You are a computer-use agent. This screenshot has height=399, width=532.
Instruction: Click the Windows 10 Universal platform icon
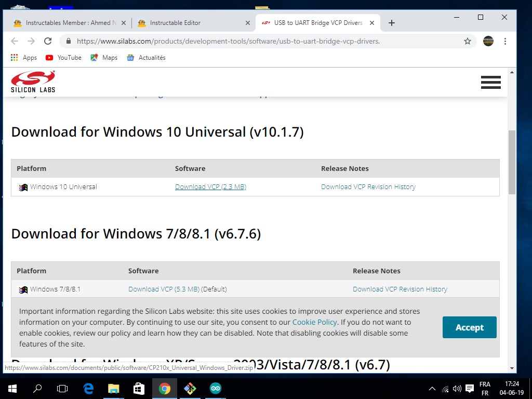pyautogui.click(x=23, y=187)
